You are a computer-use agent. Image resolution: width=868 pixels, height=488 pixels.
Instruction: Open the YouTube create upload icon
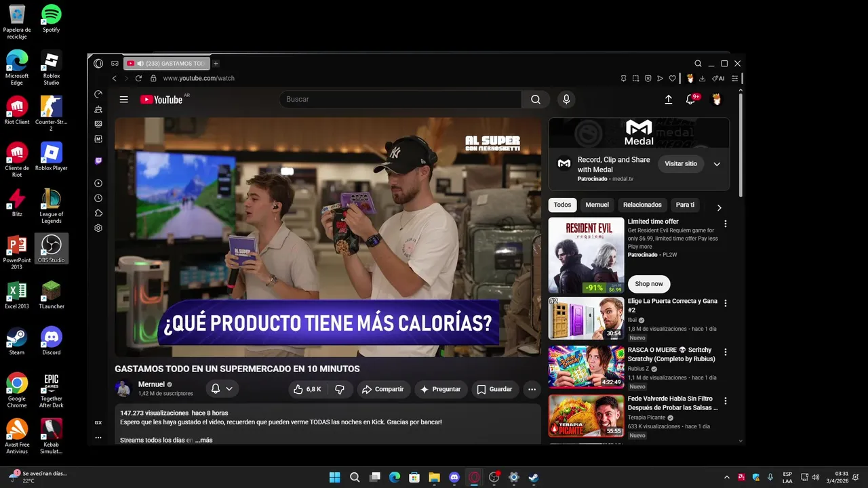point(668,100)
